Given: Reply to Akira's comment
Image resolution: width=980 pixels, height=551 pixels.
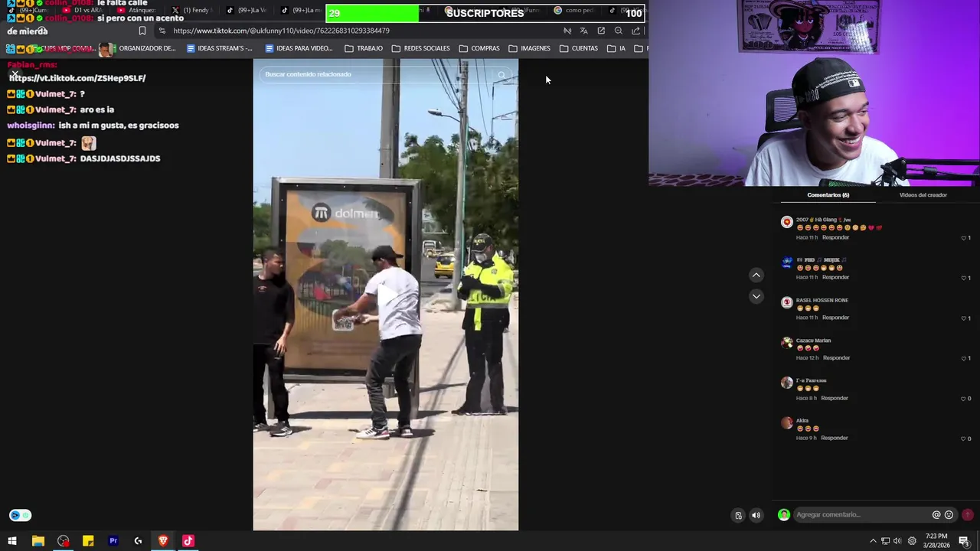Looking at the screenshot, I should pos(835,438).
